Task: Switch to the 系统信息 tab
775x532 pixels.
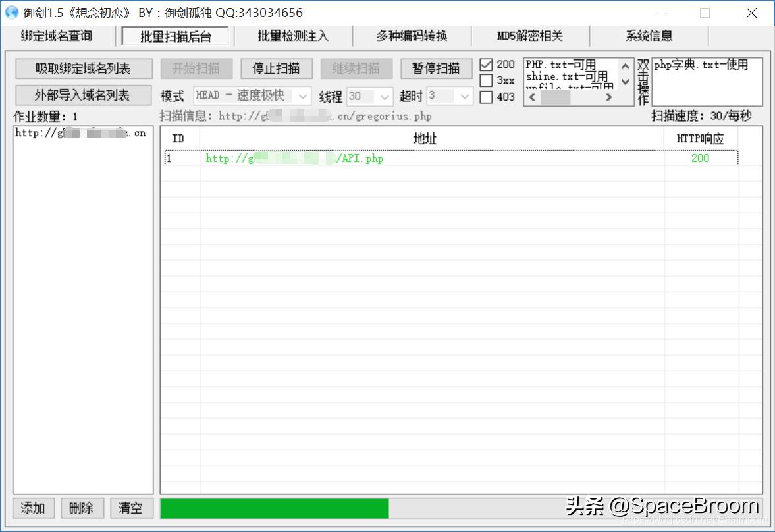Action: click(648, 36)
